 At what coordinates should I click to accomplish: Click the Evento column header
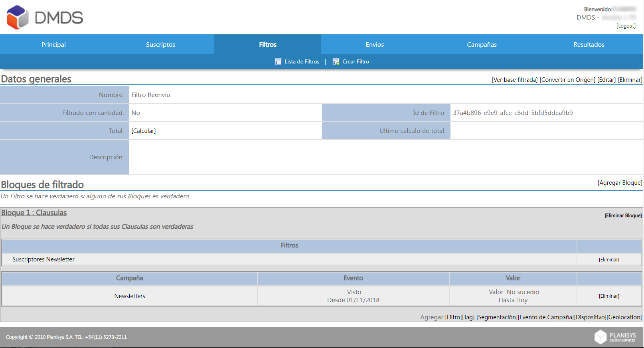click(x=354, y=278)
